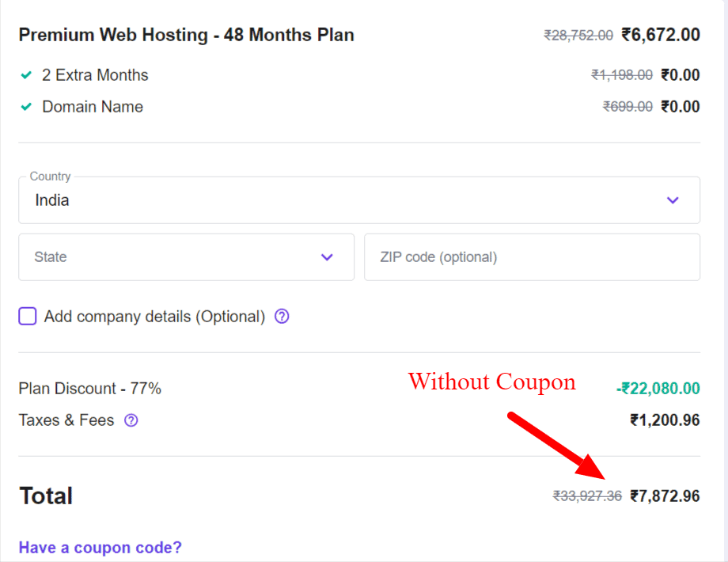Open the Country dropdown showing India
728x562 pixels.
pos(359,200)
